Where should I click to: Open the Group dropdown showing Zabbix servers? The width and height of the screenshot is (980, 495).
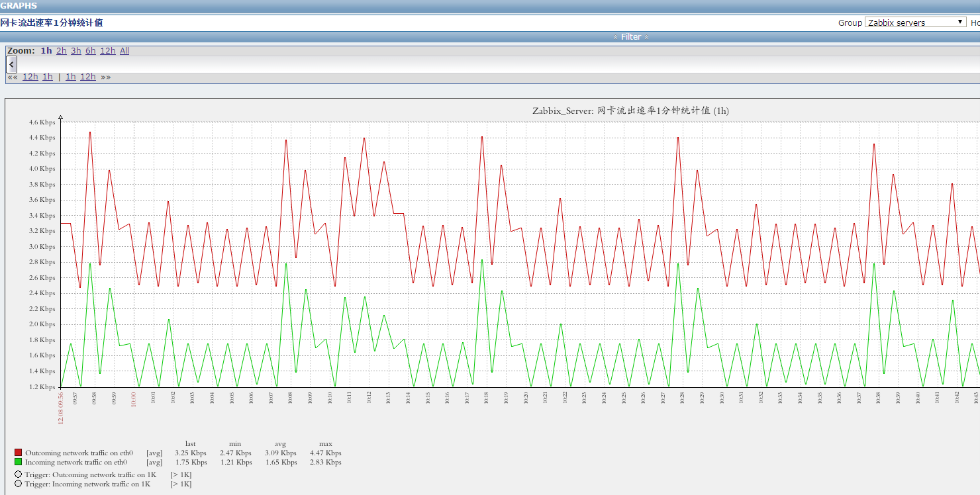[x=916, y=22]
